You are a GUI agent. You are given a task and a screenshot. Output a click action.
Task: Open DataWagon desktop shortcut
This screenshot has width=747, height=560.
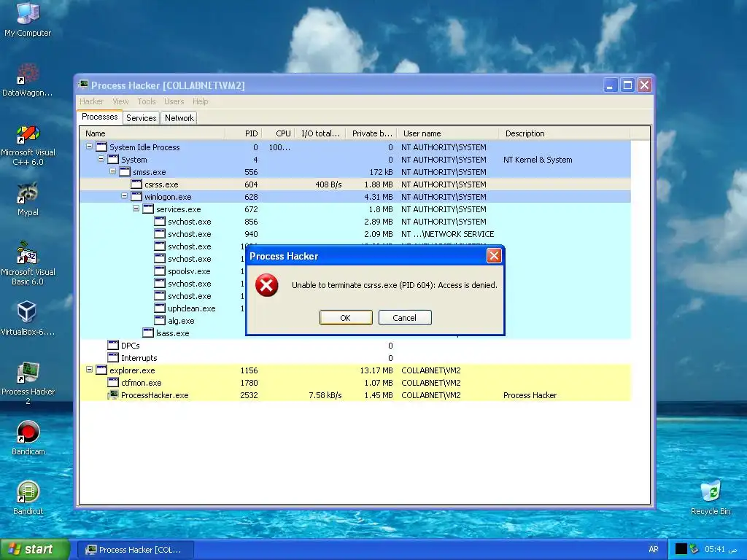(x=28, y=79)
